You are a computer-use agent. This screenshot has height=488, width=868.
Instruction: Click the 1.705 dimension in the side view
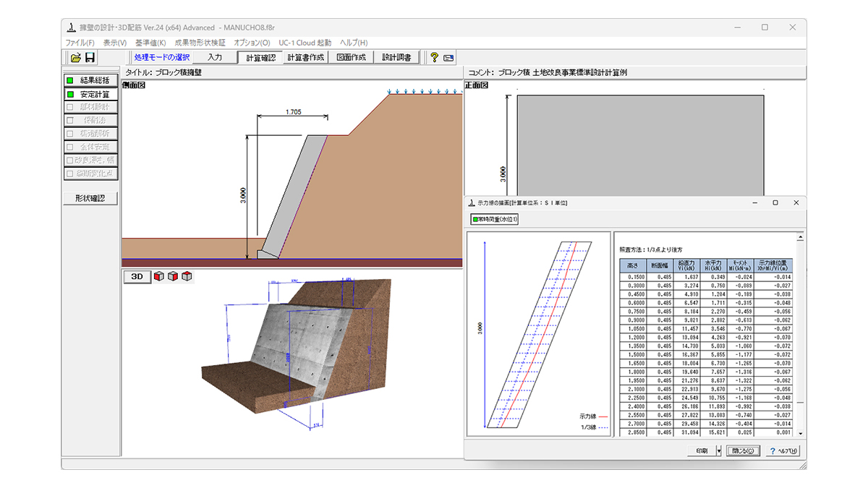(294, 112)
